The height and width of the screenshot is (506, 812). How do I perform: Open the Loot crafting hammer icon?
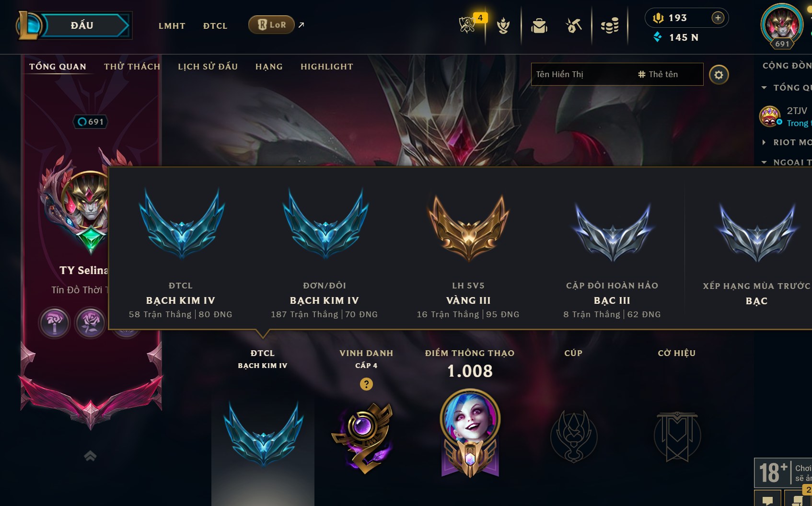(x=573, y=25)
